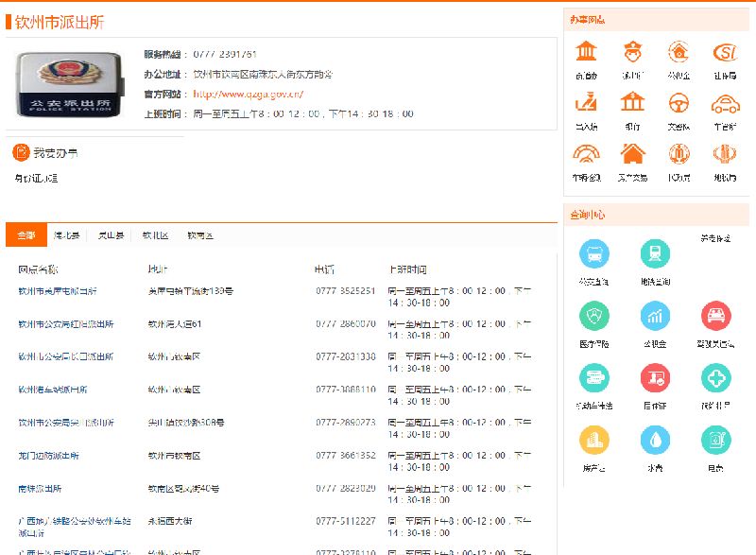
Task: Open the steering wheel traffic police icon
Action: pos(679,102)
